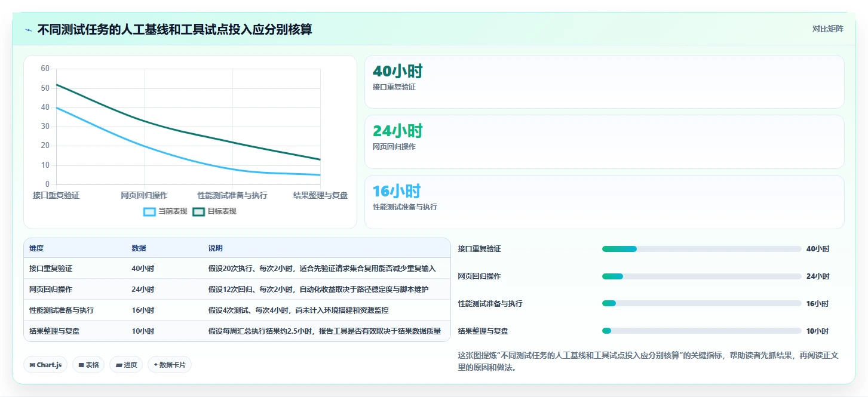Image resolution: width=868 pixels, height=397 pixels.
Task: Open the 对比矩阵 label in header
Action: coord(827,29)
